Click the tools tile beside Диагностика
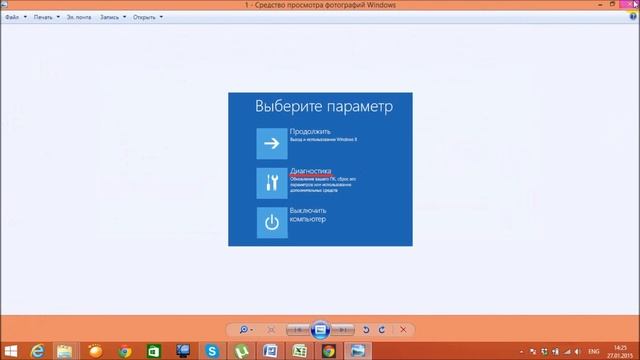 [272, 183]
